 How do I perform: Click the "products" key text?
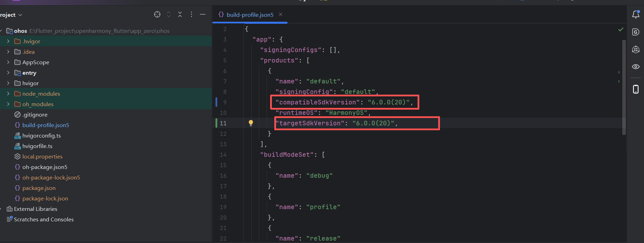coord(279,60)
